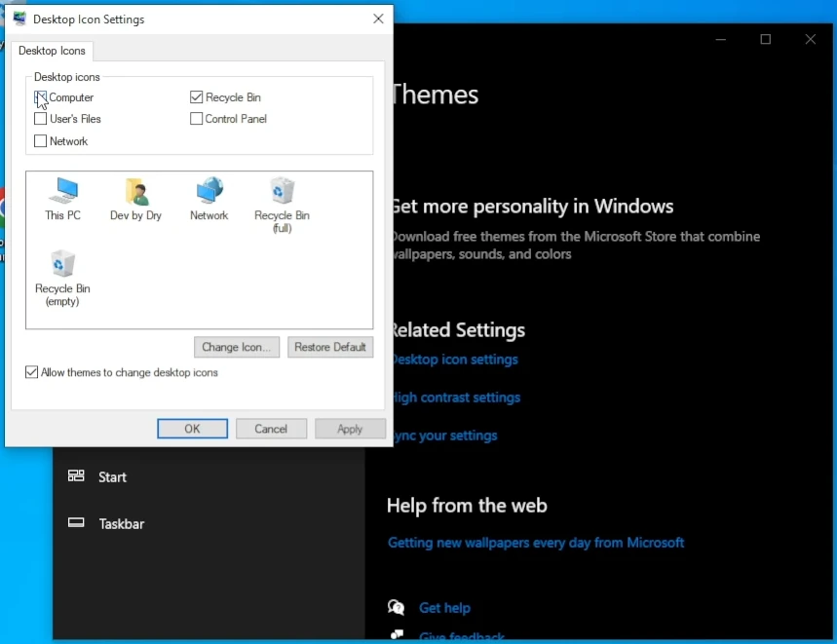Click the Start icon in Settings sidebar
Screen dimensions: 837x644
[76, 475]
